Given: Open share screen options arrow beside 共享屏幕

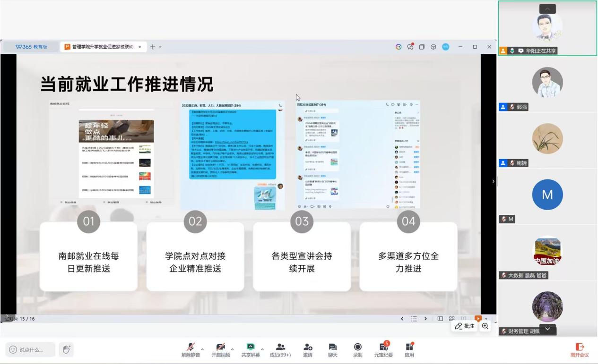Looking at the screenshot, I should (263, 349).
